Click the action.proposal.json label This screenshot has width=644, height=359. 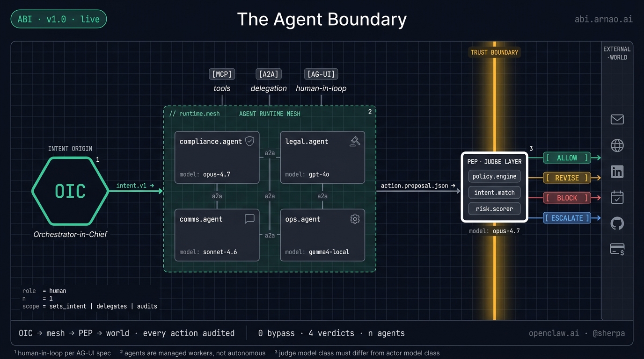[x=417, y=186]
